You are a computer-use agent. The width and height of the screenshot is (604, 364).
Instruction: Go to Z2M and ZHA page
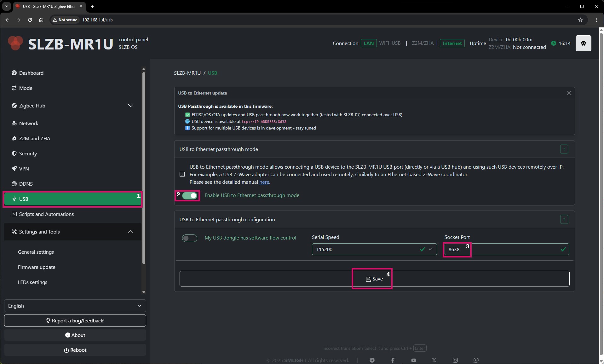(x=35, y=139)
